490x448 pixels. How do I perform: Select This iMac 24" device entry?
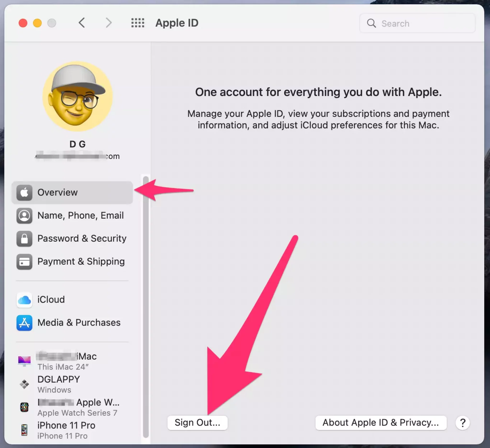72,361
